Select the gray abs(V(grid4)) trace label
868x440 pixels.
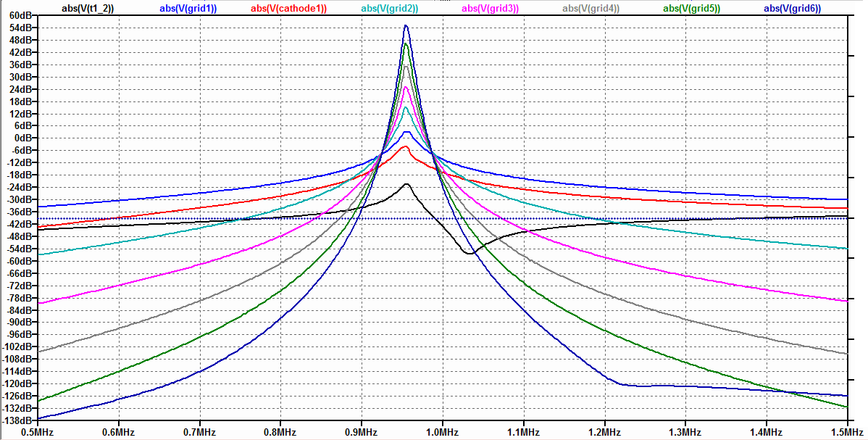(591, 8)
